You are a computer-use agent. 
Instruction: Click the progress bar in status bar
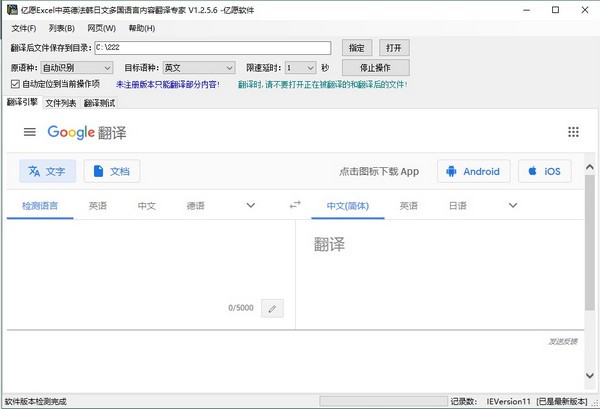pyautogui.click(x=383, y=401)
